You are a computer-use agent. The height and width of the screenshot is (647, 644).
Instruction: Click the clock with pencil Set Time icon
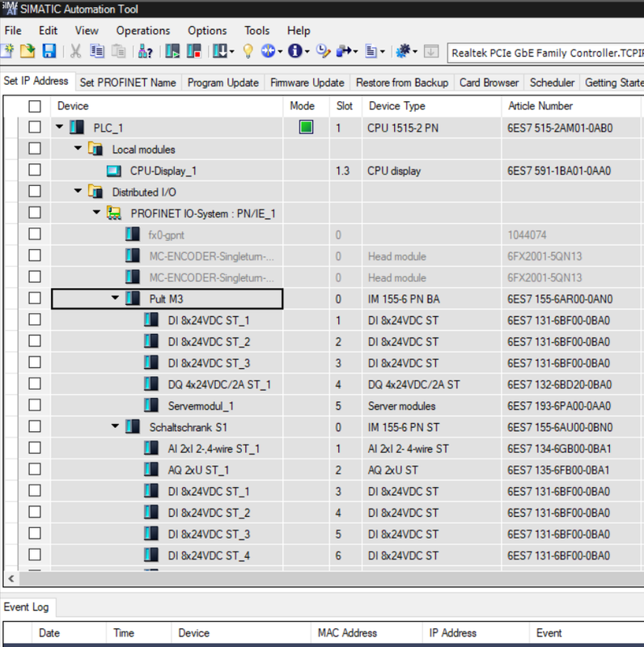point(323,51)
